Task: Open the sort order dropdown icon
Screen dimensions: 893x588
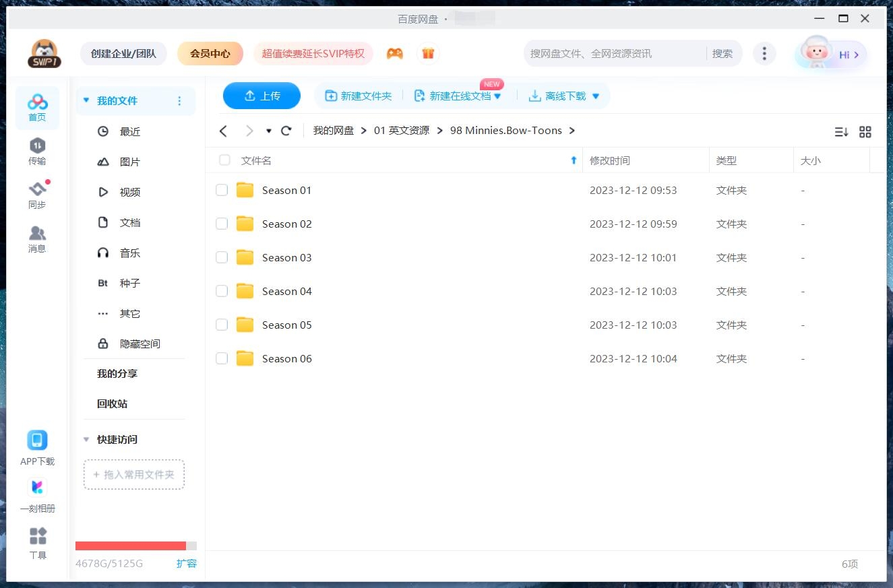Action: (841, 132)
